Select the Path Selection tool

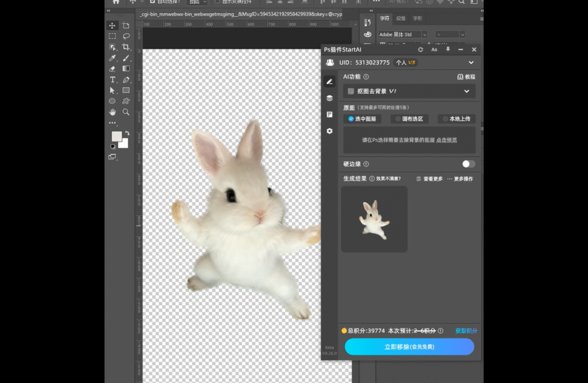[112, 90]
